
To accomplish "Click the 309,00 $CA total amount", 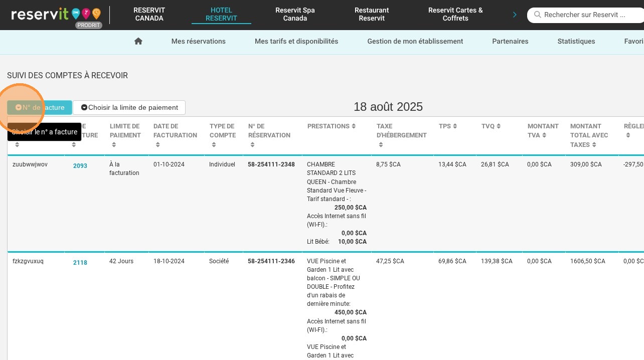I will [586, 164].
